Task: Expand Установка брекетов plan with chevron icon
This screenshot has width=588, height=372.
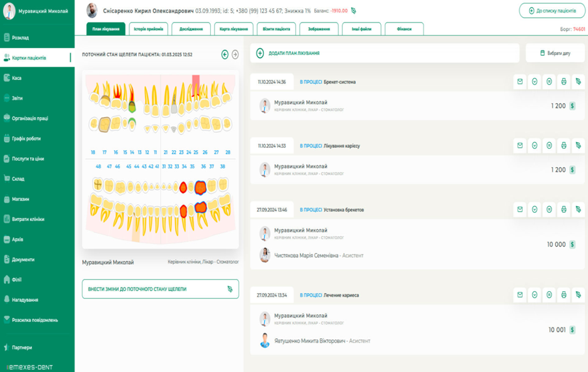Action: [x=535, y=210]
